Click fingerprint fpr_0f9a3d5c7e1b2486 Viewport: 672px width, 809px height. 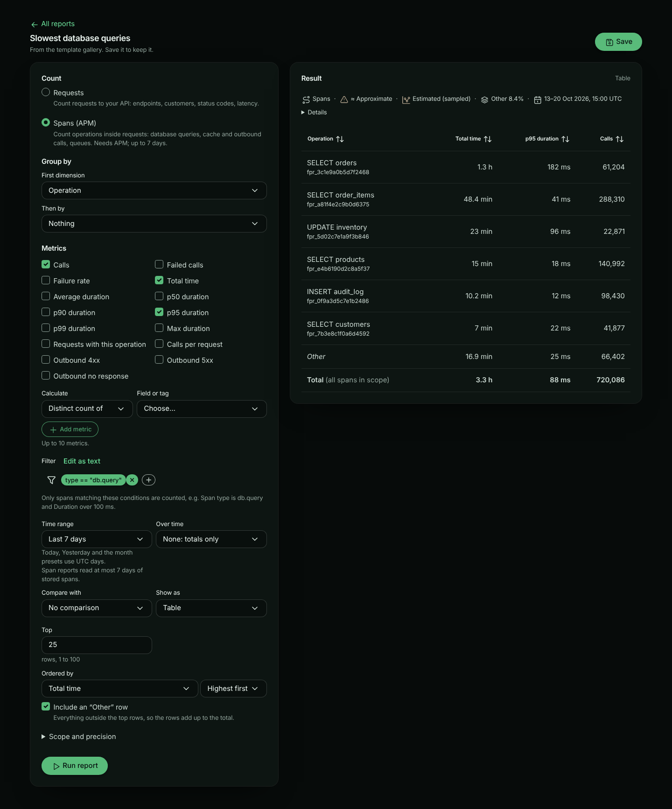click(x=338, y=301)
